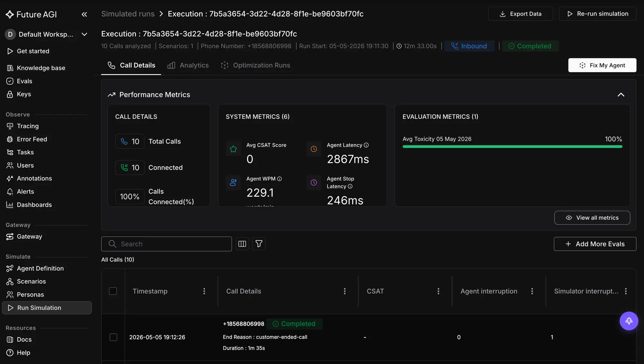The height and width of the screenshot is (364, 644).
Task: Click Agent Latency clock icon
Action: [314, 149]
